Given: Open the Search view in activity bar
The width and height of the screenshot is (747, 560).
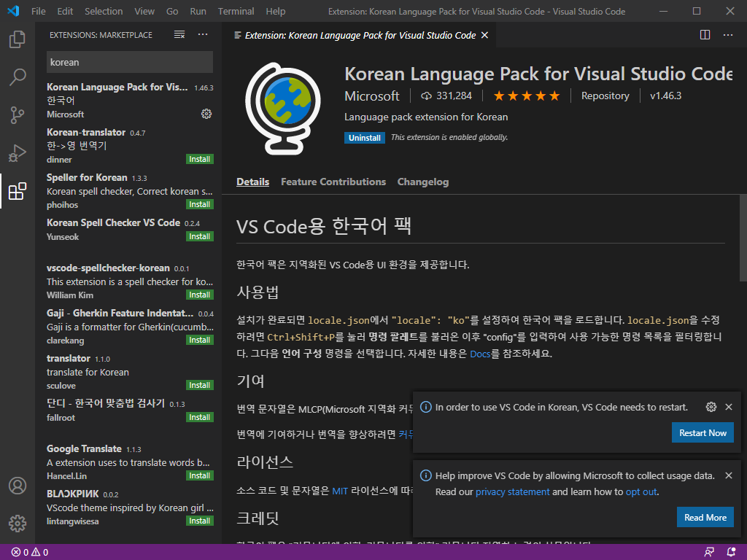Looking at the screenshot, I should click(18, 77).
